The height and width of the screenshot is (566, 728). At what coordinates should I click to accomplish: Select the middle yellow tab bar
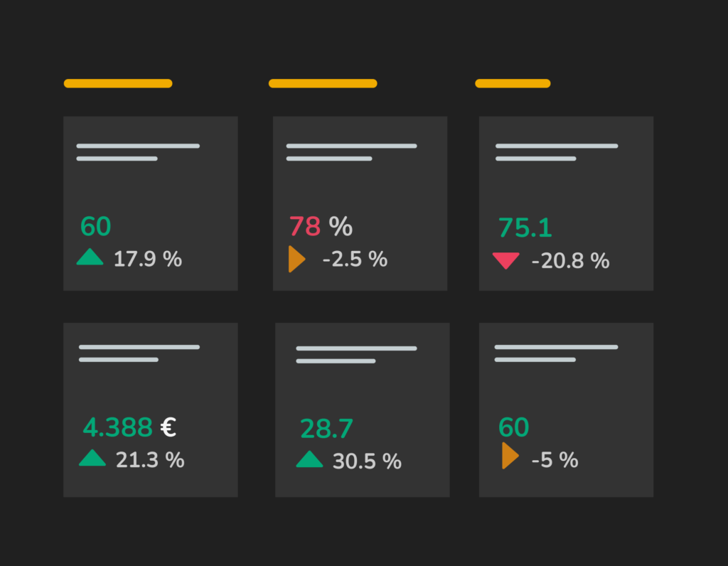click(323, 83)
